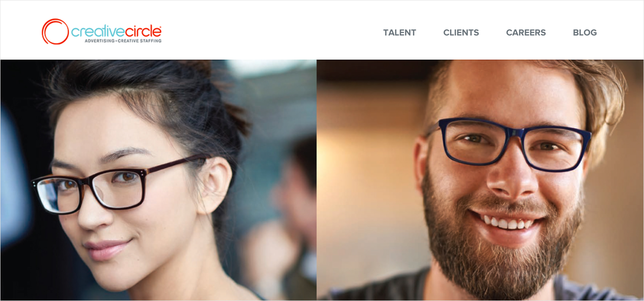644x301 pixels.
Task: Open the Talent menu item
Action: click(400, 33)
